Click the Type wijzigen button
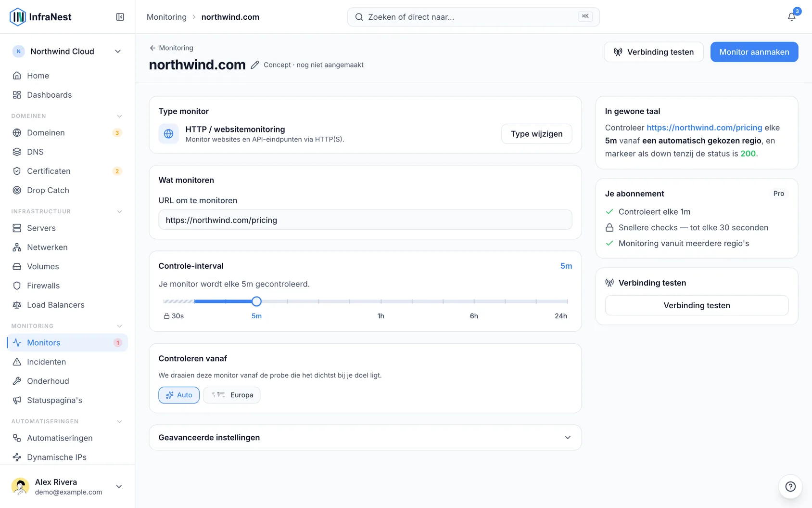Screen dimensions: 812x508 click(x=536, y=134)
